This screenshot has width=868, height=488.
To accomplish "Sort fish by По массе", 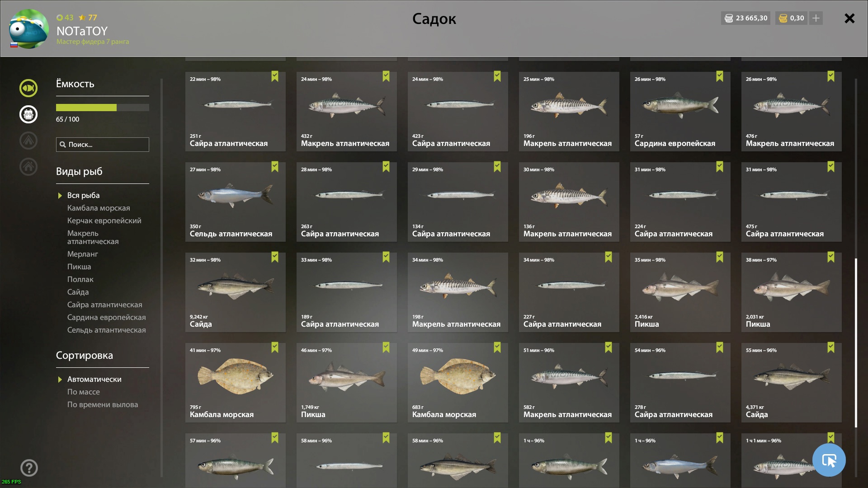I will 84,392.
